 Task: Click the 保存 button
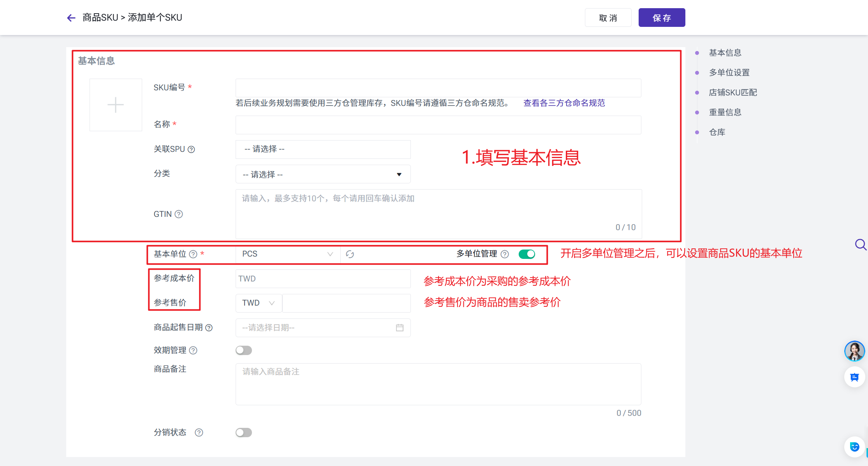click(x=662, y=18)
